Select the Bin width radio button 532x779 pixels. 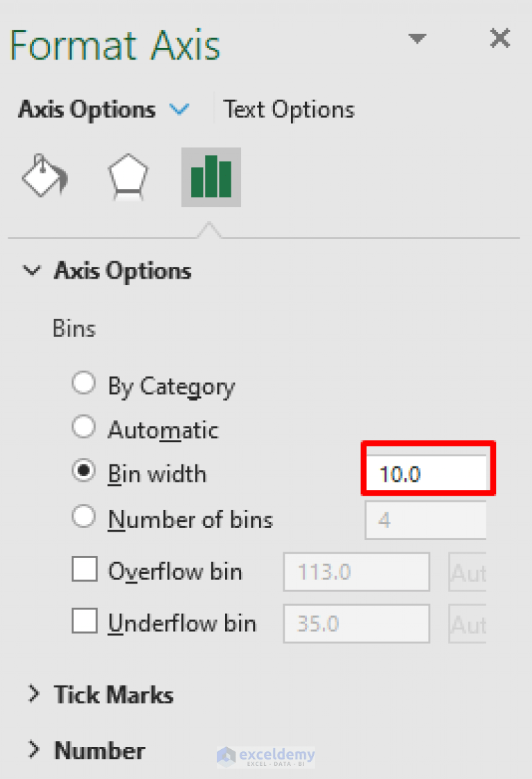tap(84, 471)
